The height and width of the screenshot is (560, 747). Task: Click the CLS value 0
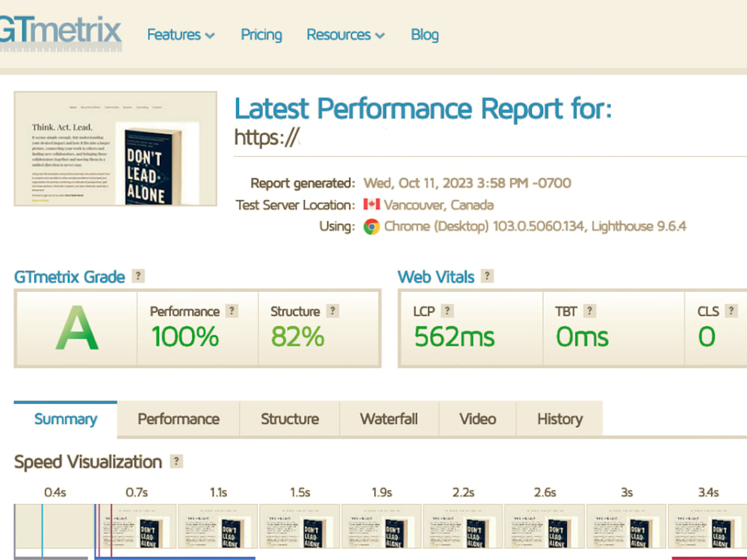707,337
